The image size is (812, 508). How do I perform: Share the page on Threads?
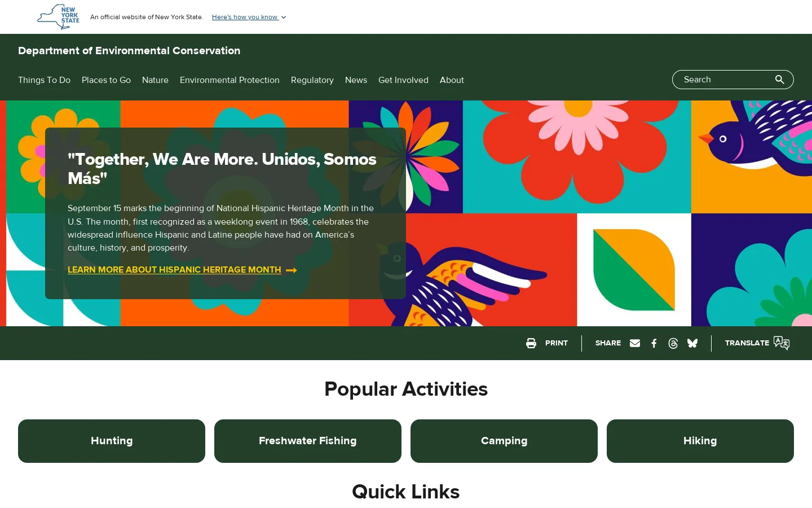[673, 343]
